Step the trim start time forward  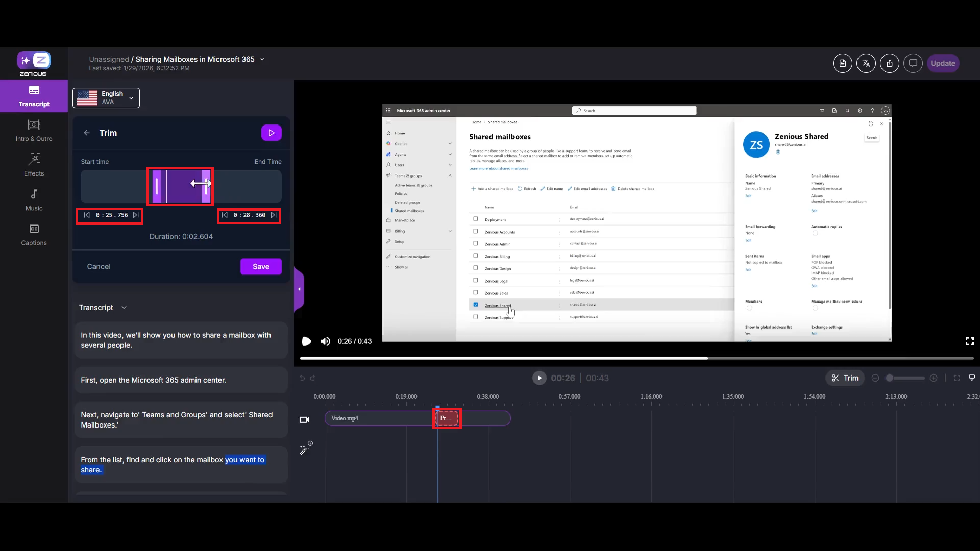pyautogui.click(x=136, y=215)
